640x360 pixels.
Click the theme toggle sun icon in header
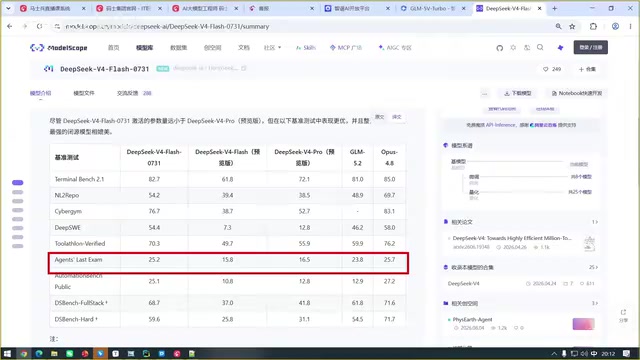pos(513,48)
